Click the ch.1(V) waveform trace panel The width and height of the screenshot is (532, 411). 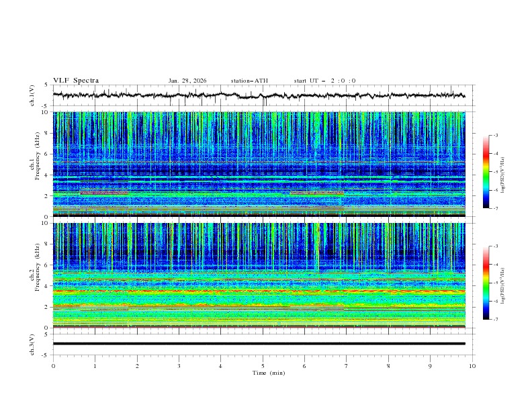(x=262, y=95)
